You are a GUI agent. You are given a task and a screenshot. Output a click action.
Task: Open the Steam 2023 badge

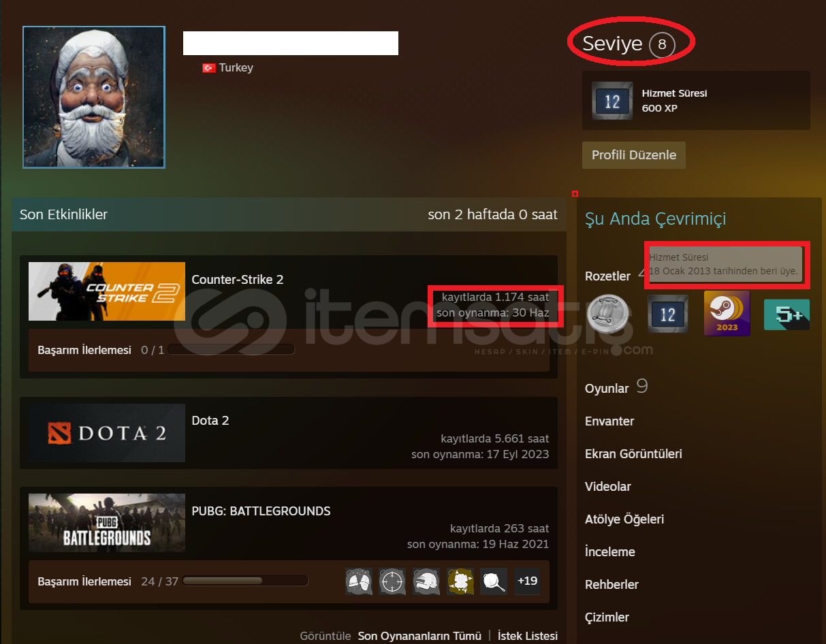727,314
